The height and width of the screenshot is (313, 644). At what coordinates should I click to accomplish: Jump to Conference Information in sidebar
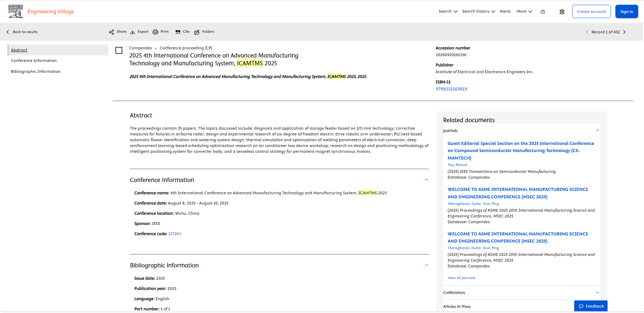click(x=34, y=61)
